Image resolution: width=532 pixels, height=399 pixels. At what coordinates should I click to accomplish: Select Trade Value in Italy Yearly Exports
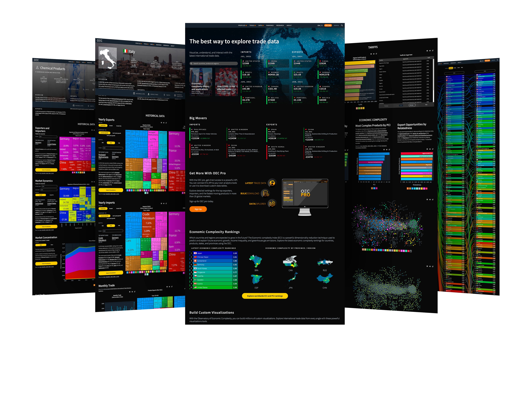[x=103, y=125]
